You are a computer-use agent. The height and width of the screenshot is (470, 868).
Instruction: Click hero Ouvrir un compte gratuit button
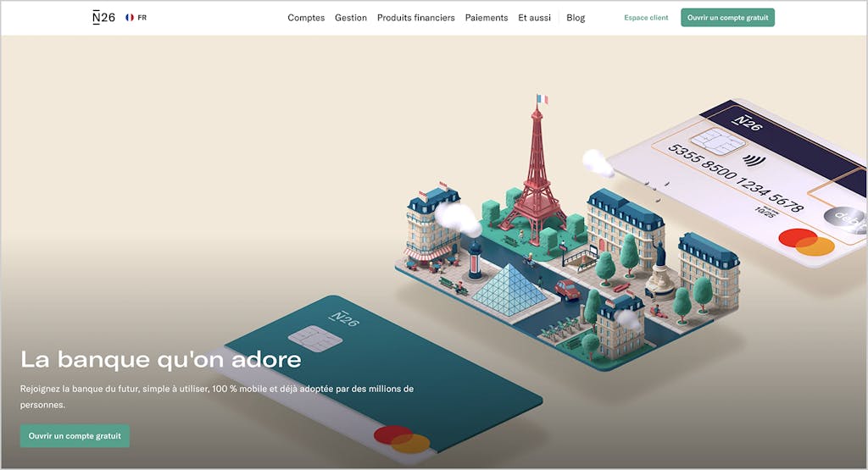[75, 436]
